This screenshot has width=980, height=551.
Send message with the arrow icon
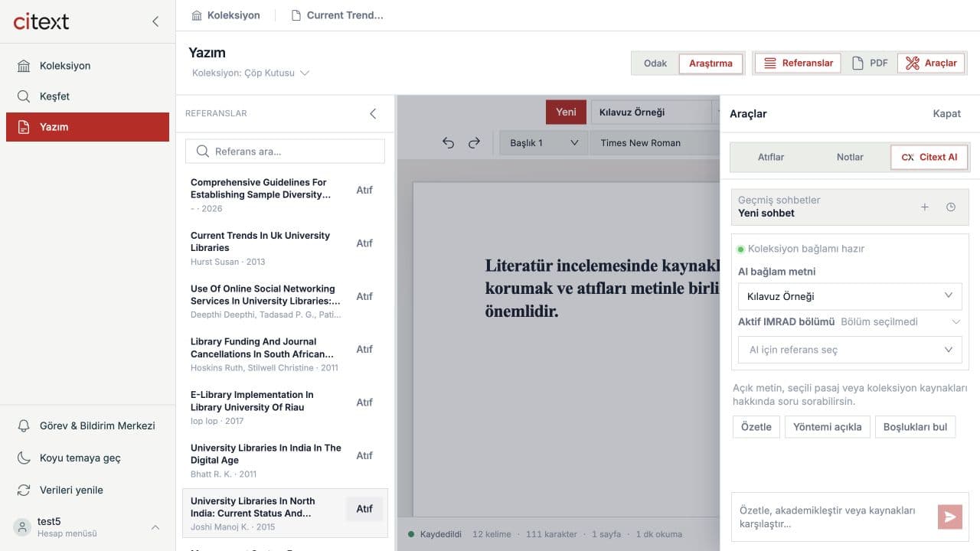pos(949,517)
